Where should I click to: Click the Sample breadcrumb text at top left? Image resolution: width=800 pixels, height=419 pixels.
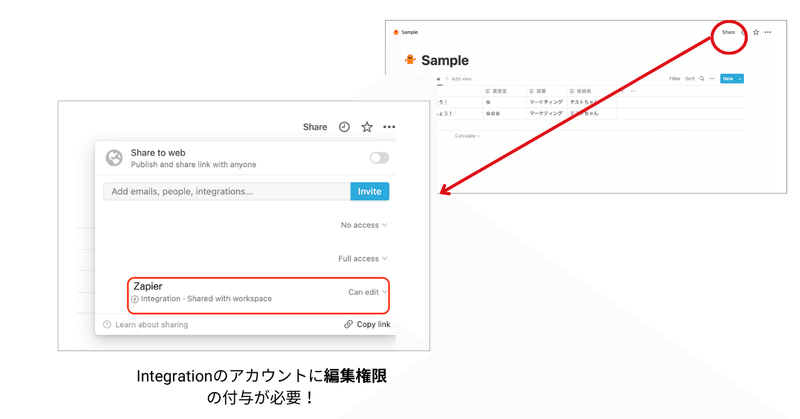coord(410,32)
